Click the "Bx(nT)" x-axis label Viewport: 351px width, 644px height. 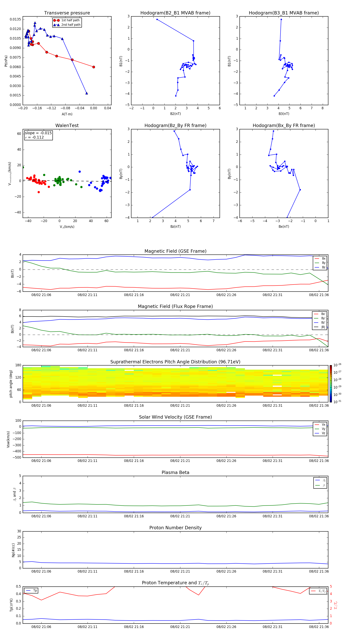pos(284,227)
